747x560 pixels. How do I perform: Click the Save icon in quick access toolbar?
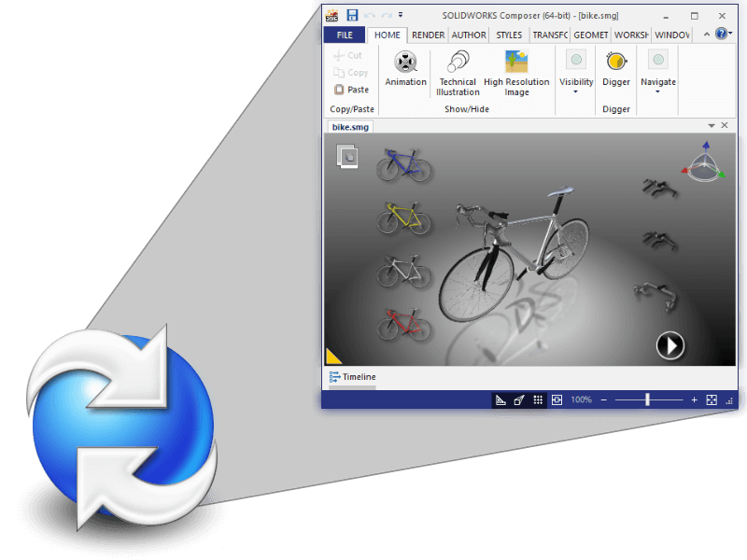(x=352, y=15)
